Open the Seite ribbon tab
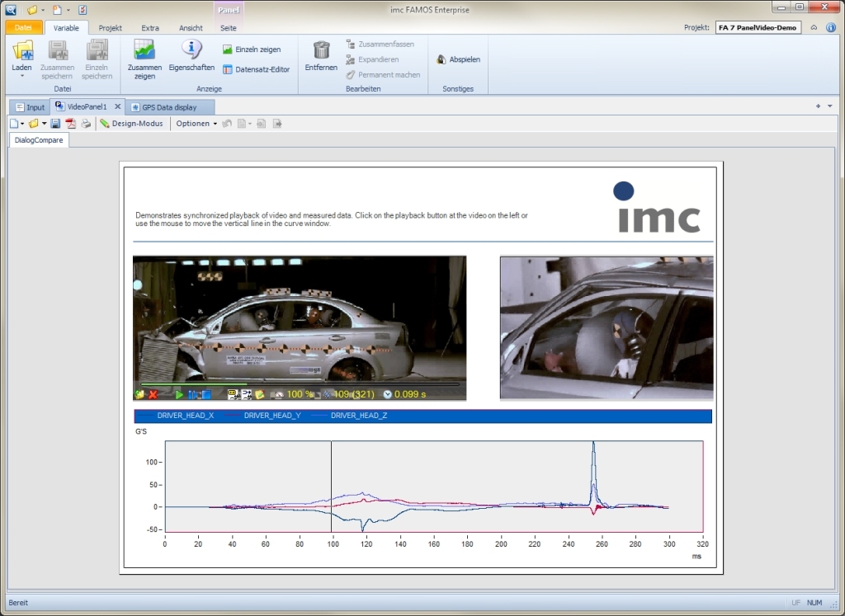 (x=228, y=27)
